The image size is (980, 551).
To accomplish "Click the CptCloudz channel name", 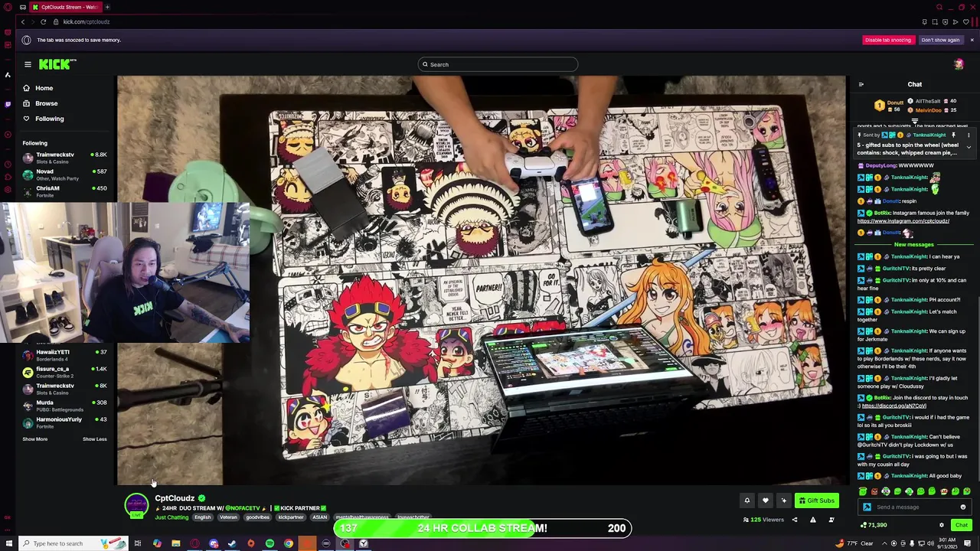I will point(175,498).
